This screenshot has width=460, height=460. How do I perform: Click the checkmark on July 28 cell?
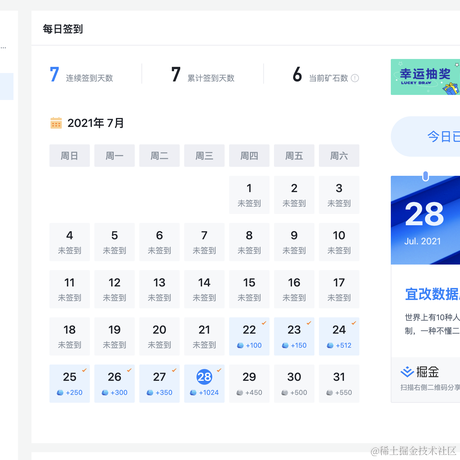click(x=219, y=370)
